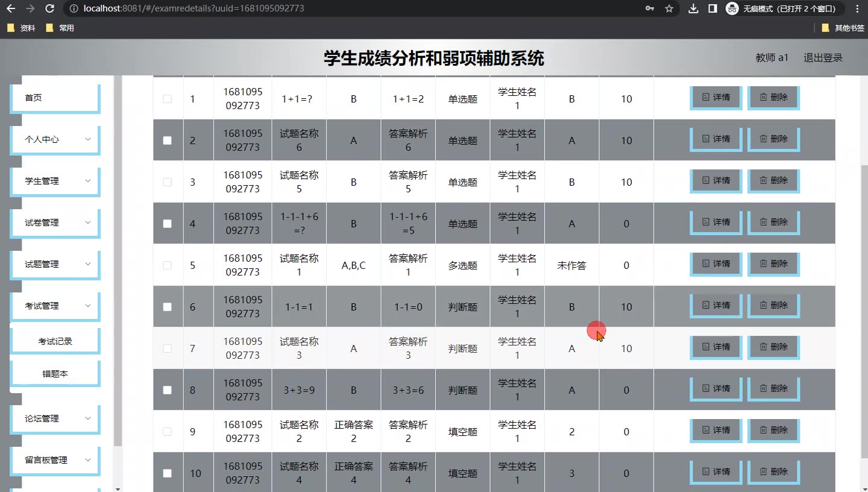
Task: Delete row 8 record
Action: 773,388
